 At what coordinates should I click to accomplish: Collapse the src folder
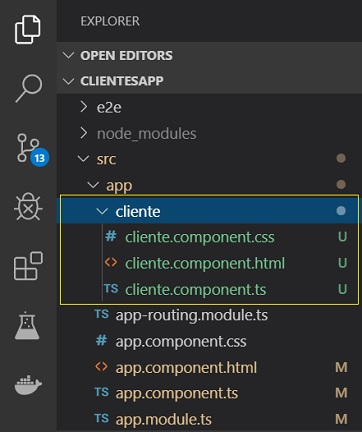point(83,159)
